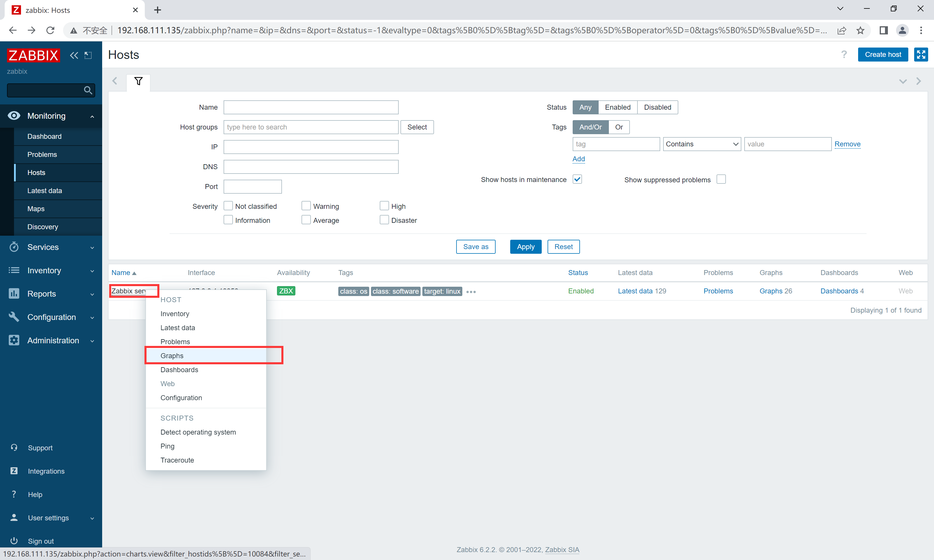Select the Or tags evaluation toggle
The image size is (934, 560).
(x=619, y=127)
